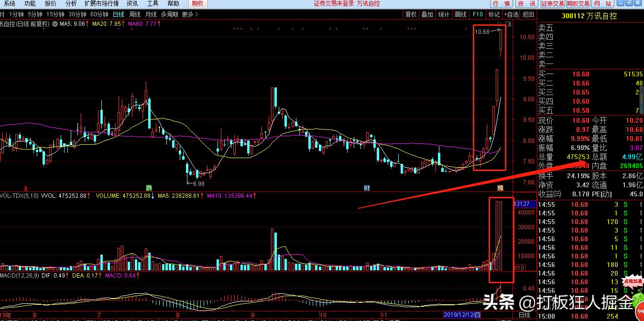Select the 60分钟 period tab
Viewport: 644px width, 321px height.
click(x=99, y=14)
